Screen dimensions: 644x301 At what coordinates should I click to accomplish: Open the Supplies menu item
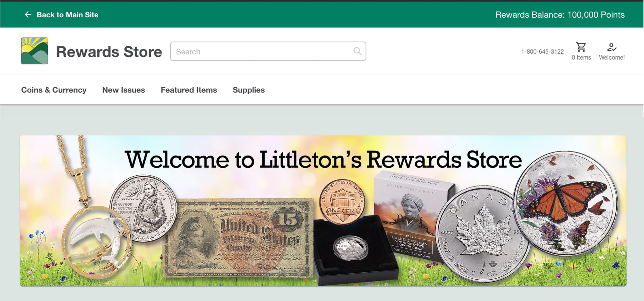click(x=249, y=90)
